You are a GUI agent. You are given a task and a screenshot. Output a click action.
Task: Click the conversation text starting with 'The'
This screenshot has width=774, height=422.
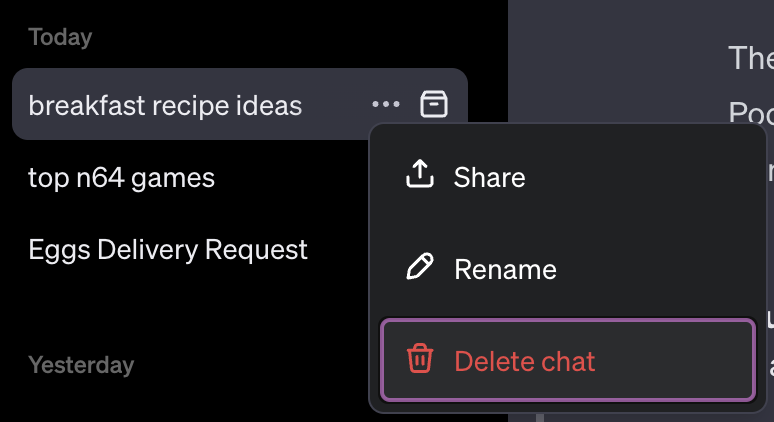point(751,58)
